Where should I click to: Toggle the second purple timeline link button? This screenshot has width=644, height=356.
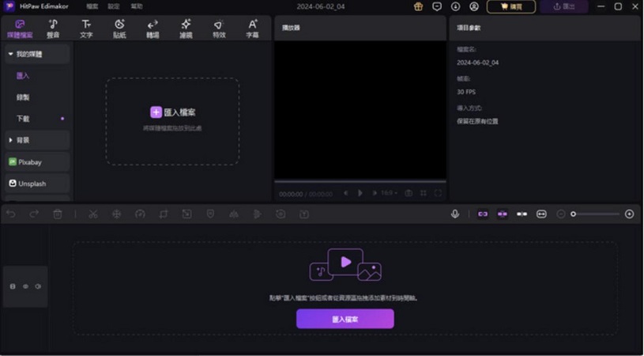click(x=502, y=214)
